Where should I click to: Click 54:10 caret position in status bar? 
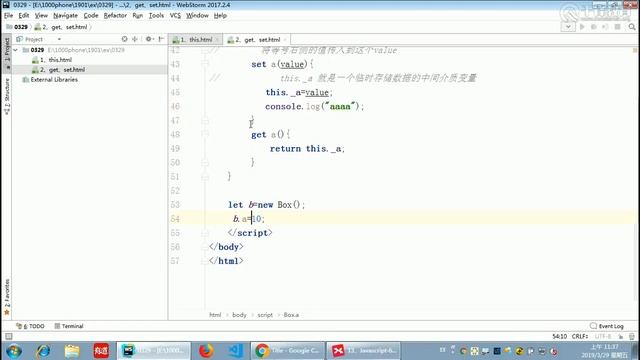click(560, 336)
